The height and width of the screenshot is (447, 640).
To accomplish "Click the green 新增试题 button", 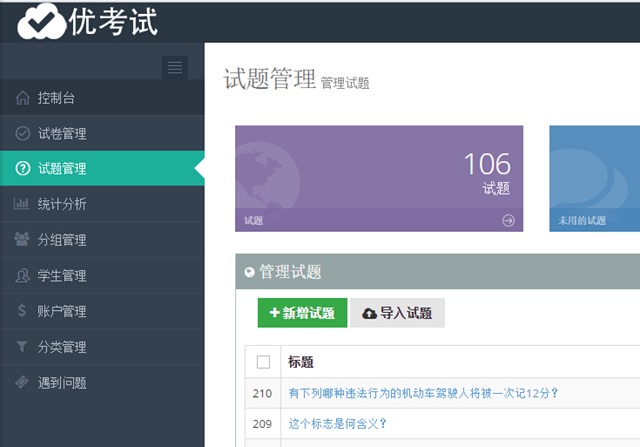I will 302,313.
